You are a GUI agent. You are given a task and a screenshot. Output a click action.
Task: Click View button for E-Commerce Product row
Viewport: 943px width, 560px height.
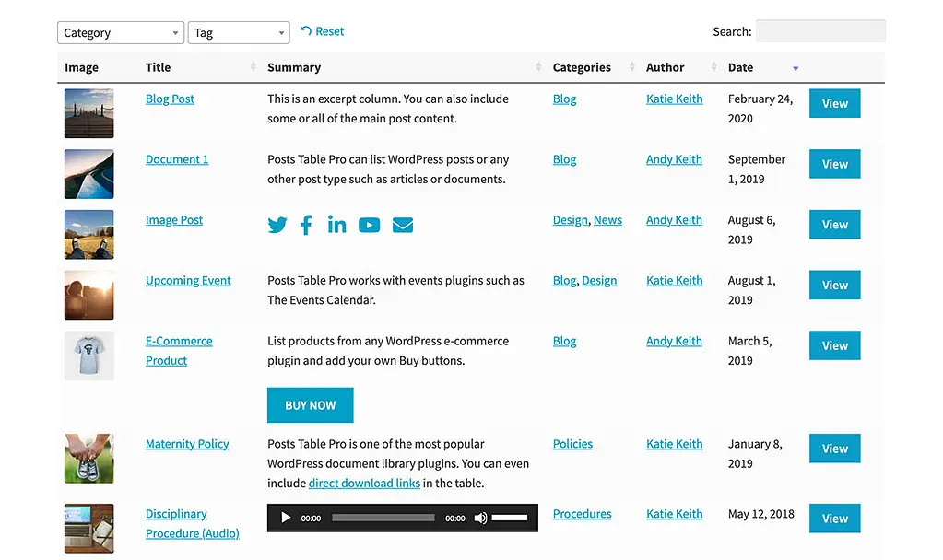pyautogui.click(x=835, y=345)
